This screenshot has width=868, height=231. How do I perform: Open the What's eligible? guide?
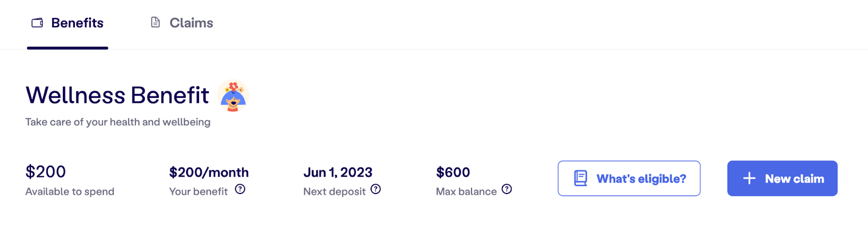click(629, 178)
